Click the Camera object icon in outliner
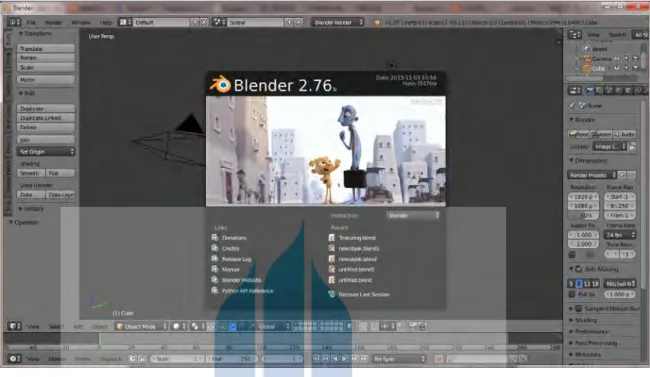Image resolution: width=650 pixels, height=377 pixels. [587, 58]
